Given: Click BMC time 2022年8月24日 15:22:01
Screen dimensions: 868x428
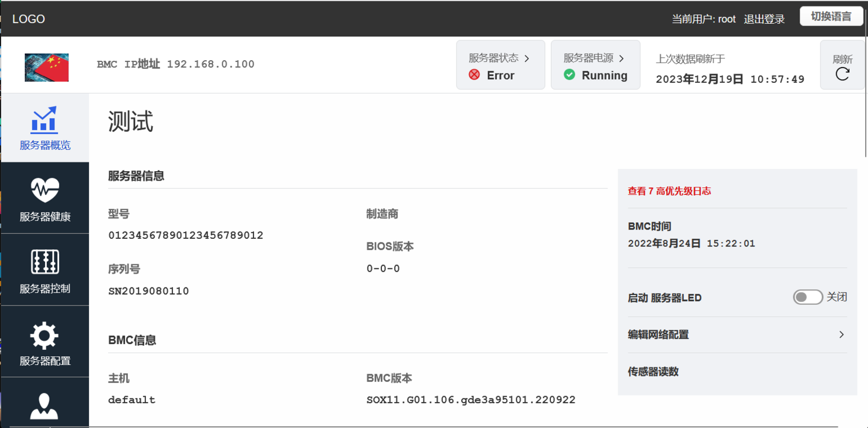Looking at the screenshot, I should pyautogui.click(x=692, y=243).
